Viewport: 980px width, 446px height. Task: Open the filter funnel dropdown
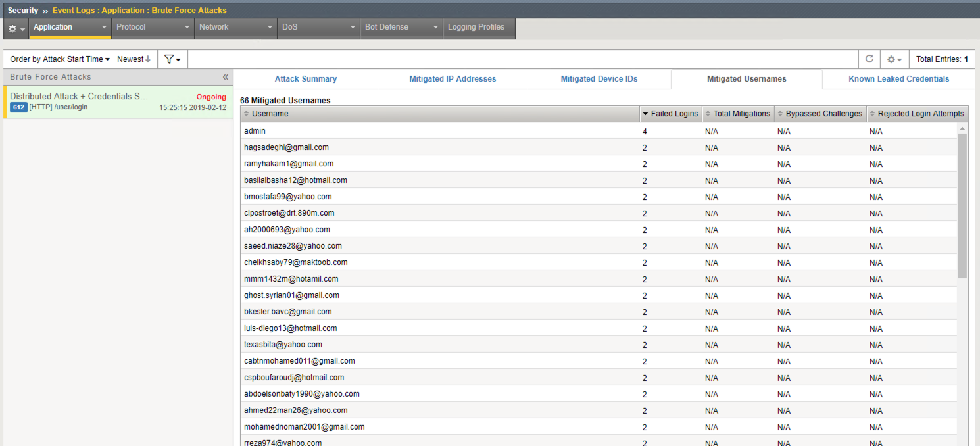click(x=172, y=59)
